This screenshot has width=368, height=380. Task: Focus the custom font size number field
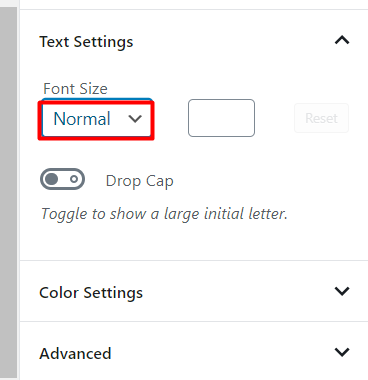221,118
